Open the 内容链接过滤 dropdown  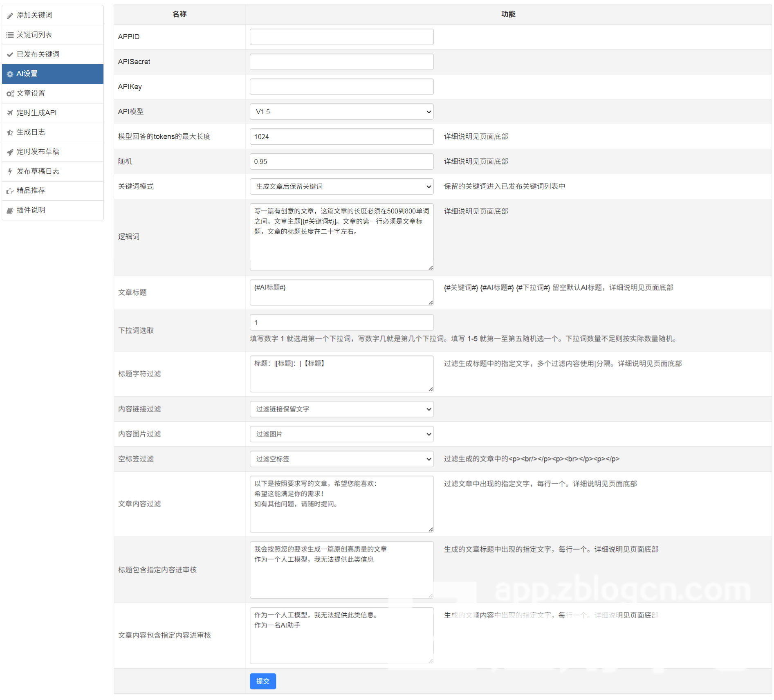point(341,409)
